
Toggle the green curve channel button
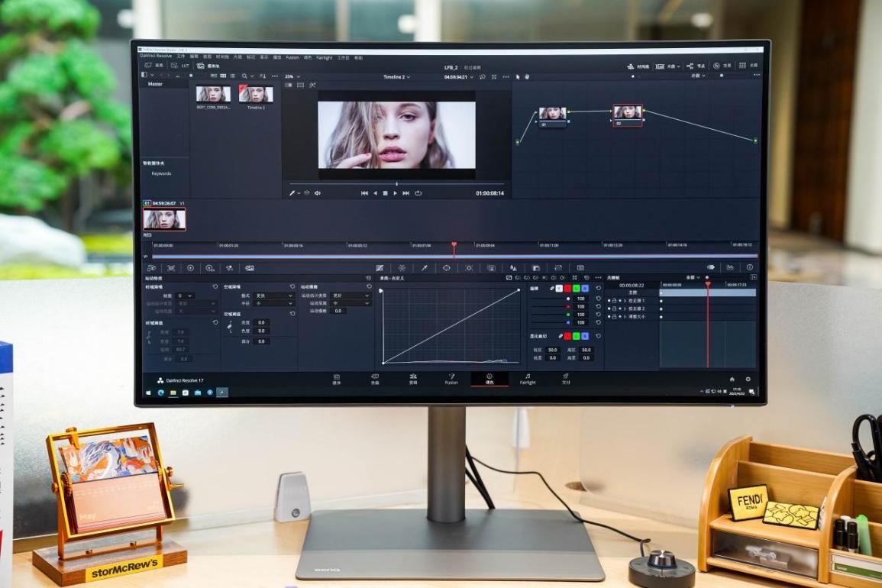click(576, 289)
